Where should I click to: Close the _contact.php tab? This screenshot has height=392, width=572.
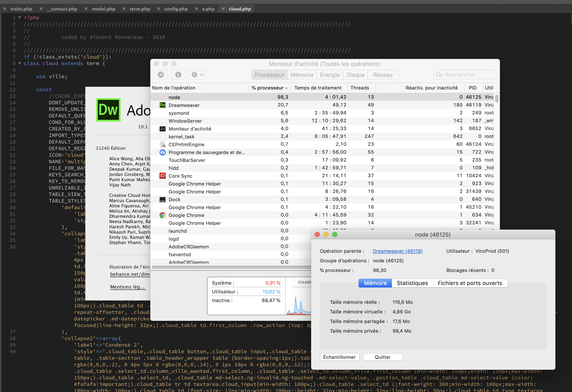pyautogui.click(x=41, y=9)
